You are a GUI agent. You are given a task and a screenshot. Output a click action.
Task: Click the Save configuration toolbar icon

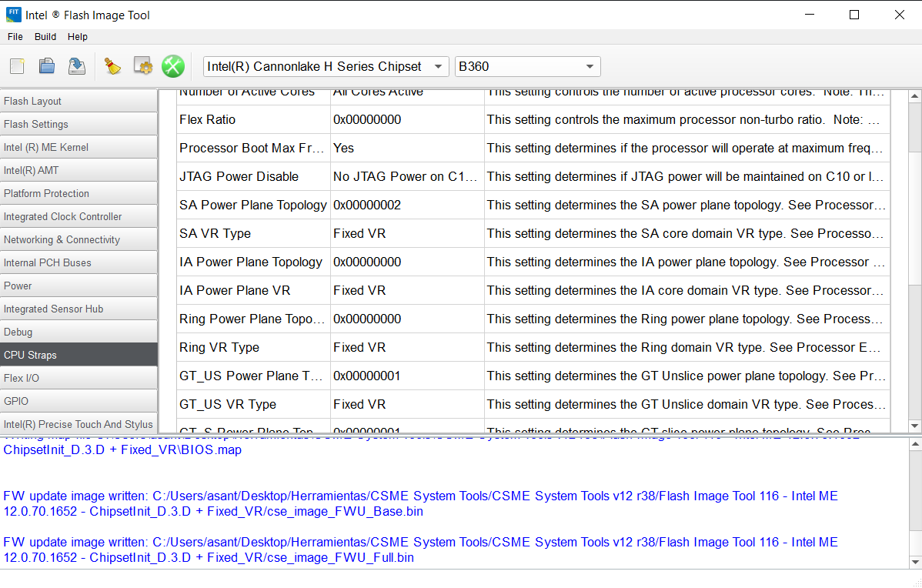tap(76, 66)
